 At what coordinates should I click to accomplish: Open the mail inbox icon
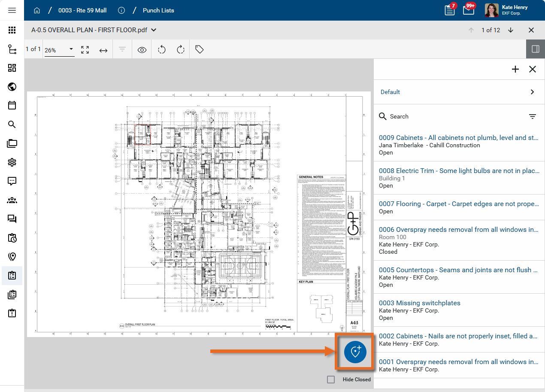click(x=469, y=10)
